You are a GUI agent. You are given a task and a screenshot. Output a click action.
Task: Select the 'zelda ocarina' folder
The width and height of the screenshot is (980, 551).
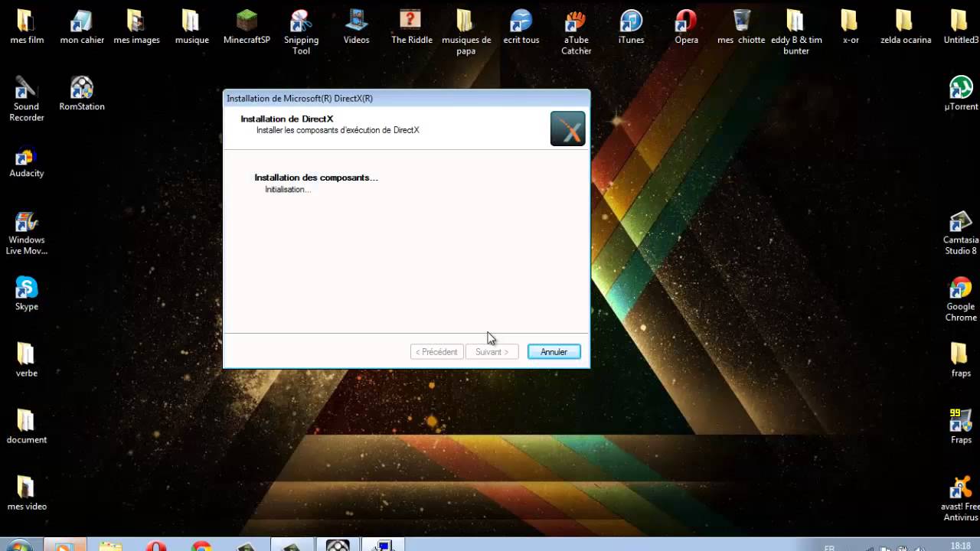pyautogui.click(x=906, y=26)
